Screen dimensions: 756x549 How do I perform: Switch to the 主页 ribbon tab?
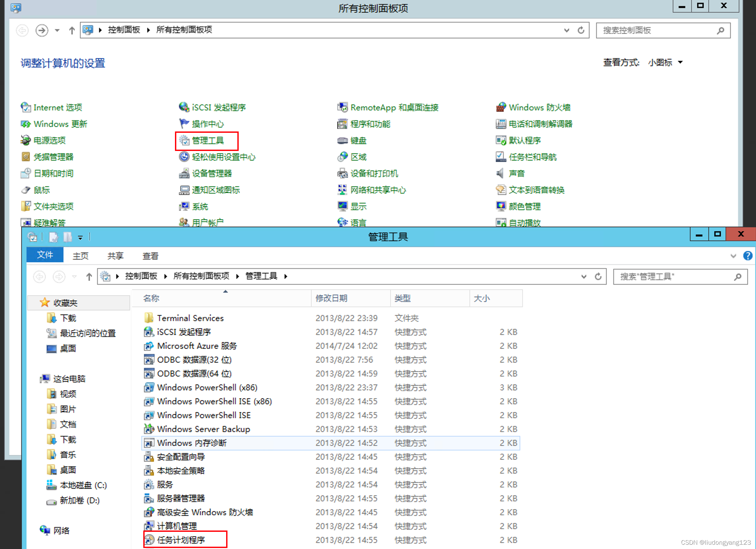(80, 256)
